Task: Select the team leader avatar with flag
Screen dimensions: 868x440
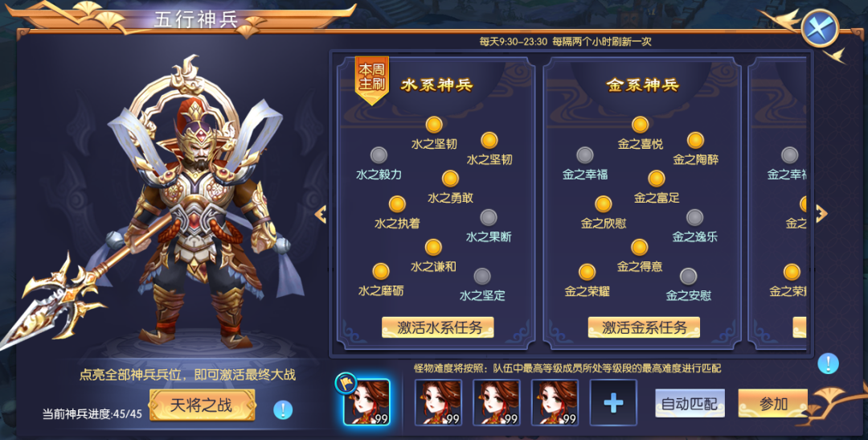Action: [366, 402]
